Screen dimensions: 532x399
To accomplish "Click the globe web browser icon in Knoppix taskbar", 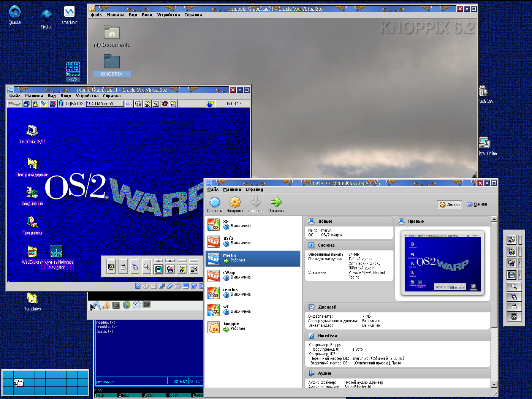I will click(127, 305).
